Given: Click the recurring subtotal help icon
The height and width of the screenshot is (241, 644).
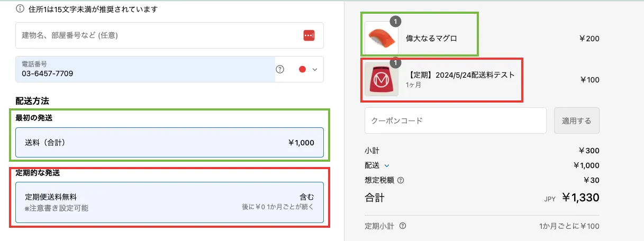Looking at the screenshot, I should (x=403, y=226).
